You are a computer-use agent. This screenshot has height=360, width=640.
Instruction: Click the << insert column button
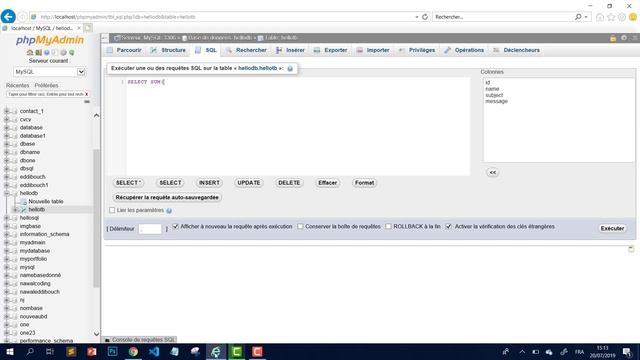tap(493, 173)
